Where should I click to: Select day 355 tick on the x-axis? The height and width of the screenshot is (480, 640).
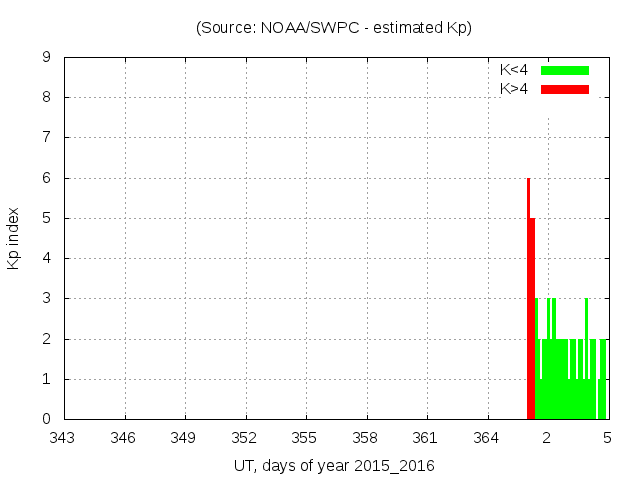coord(306,438)
